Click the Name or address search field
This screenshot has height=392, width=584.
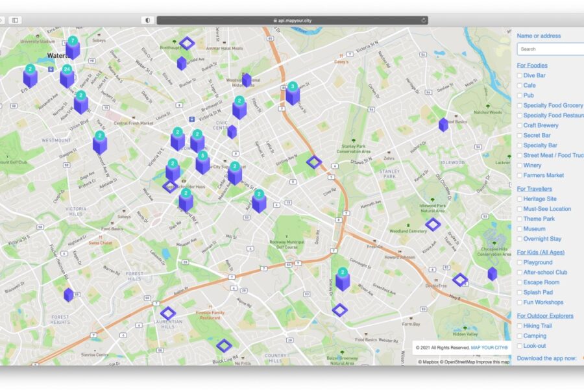coord(550,49)
